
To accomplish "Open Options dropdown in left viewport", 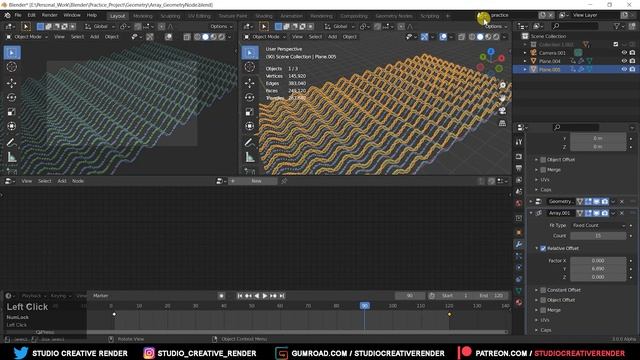I will tap(221, 27).
